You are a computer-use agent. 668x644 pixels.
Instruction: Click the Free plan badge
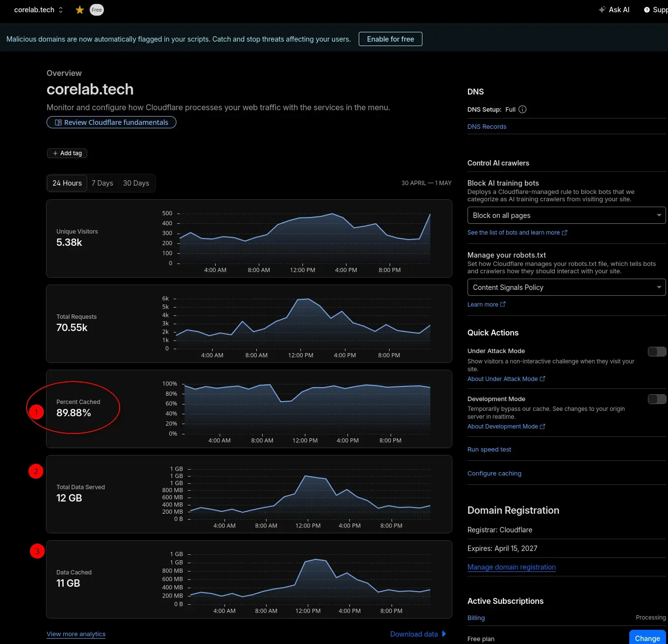click(97, 10)
